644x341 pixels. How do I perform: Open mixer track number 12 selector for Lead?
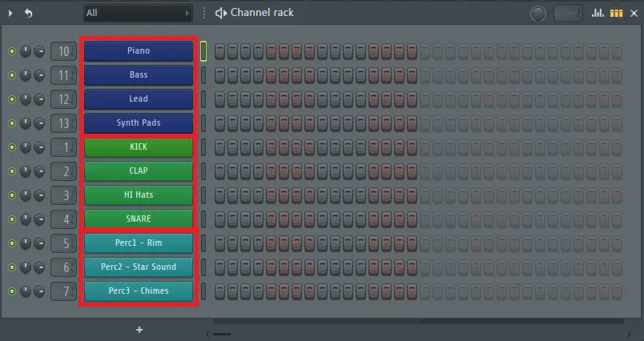(x=63, y=99)
